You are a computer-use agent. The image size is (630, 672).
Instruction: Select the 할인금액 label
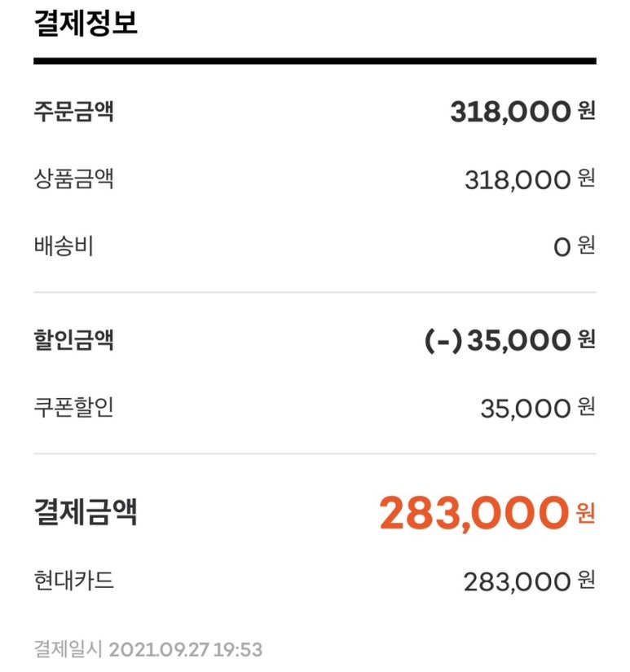[73, 339]
